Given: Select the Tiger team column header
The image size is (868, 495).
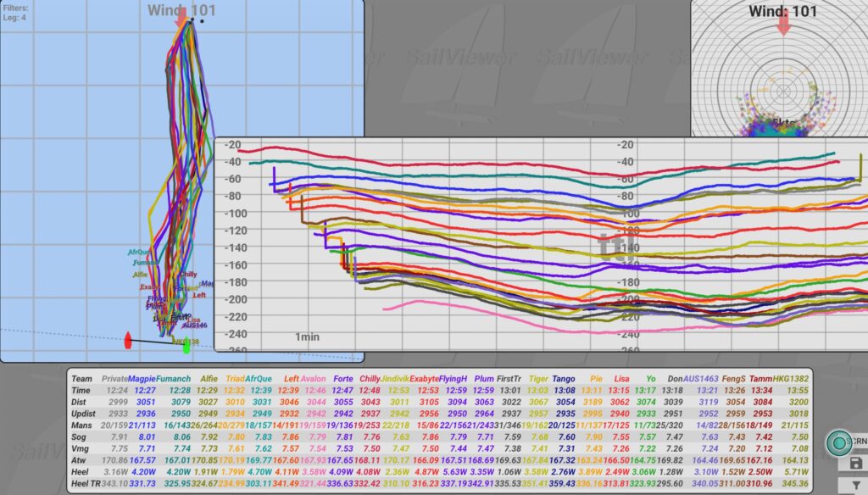Looking at the screenshot, I should 538,379.
